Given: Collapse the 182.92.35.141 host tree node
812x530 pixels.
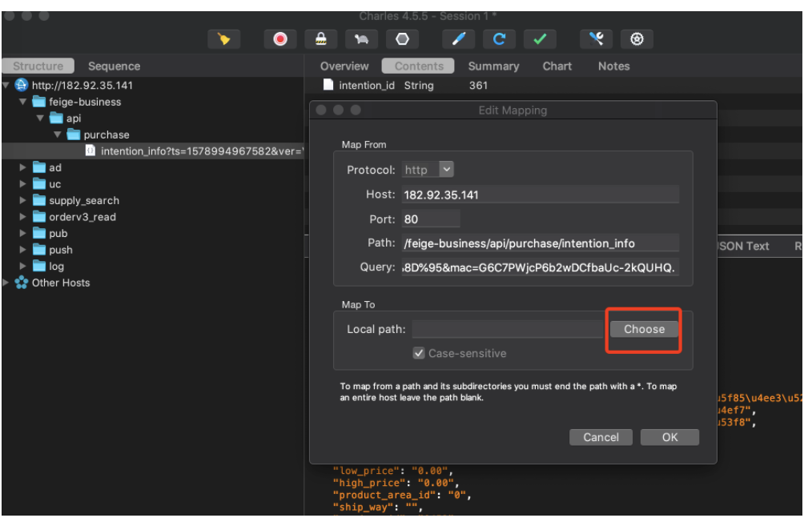Looking at the screenshot, I should (x=6, y=85).
